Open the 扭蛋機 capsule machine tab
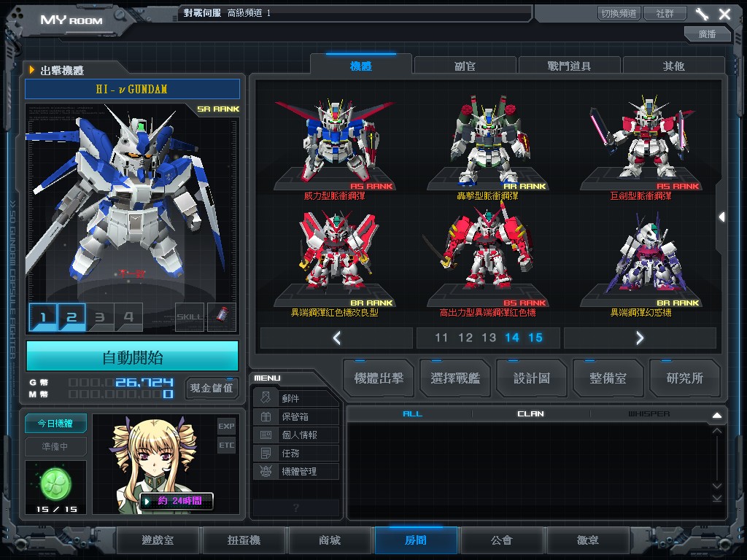The image size is (747, 560). point(244,541)
